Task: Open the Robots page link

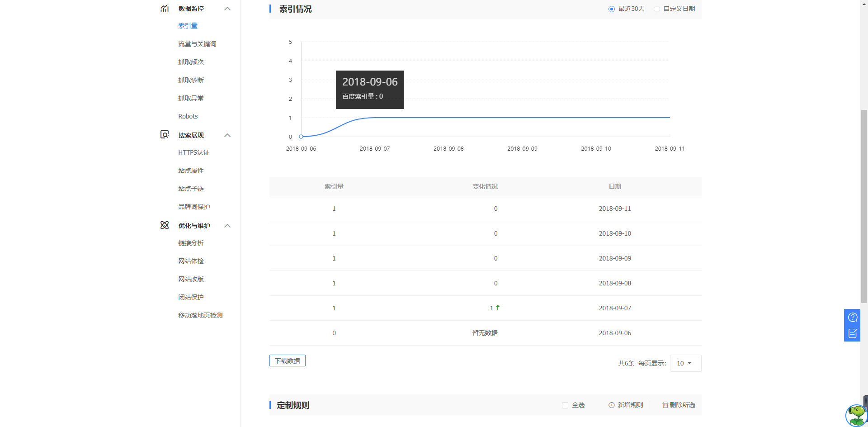Action: pyautogui.click(x=188, y=116)
